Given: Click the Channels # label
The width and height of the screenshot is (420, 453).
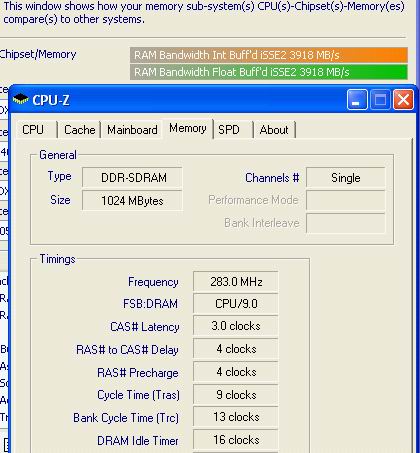Looking at the screenshot, I should [x=272, y=178].
